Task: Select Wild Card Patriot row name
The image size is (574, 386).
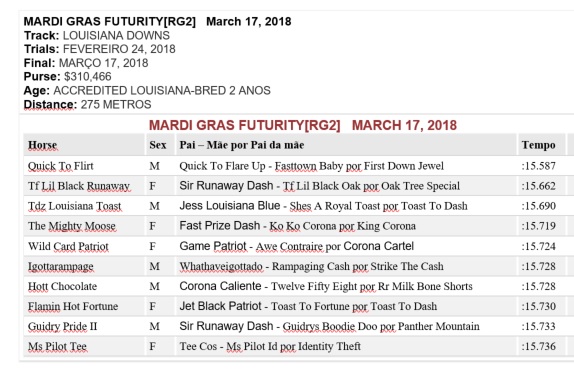Action: click(68, 246)
